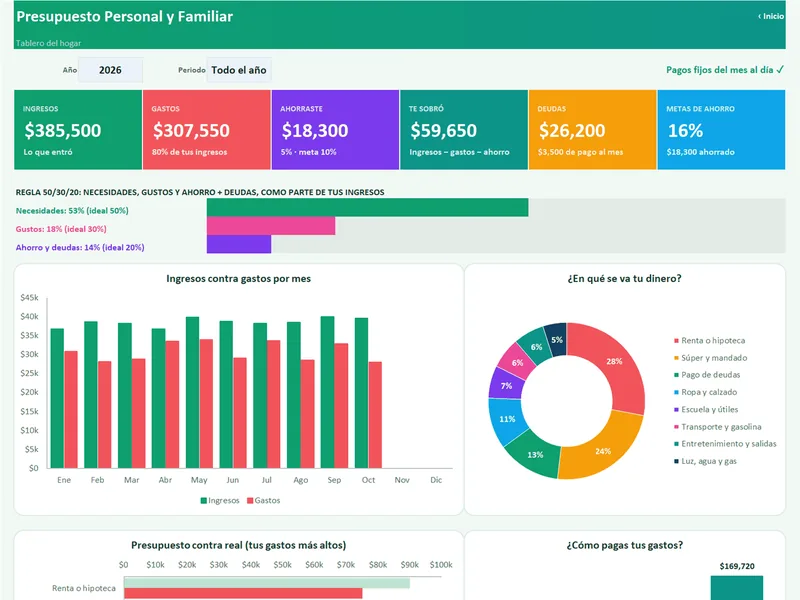
Task: Click the Deudas $26,200 card
Action: (x=592, y=130)
